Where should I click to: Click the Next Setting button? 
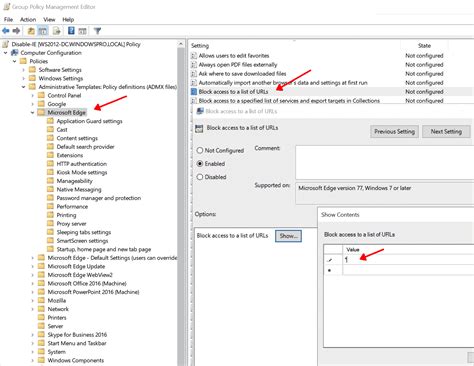click(x=446, y=131)
